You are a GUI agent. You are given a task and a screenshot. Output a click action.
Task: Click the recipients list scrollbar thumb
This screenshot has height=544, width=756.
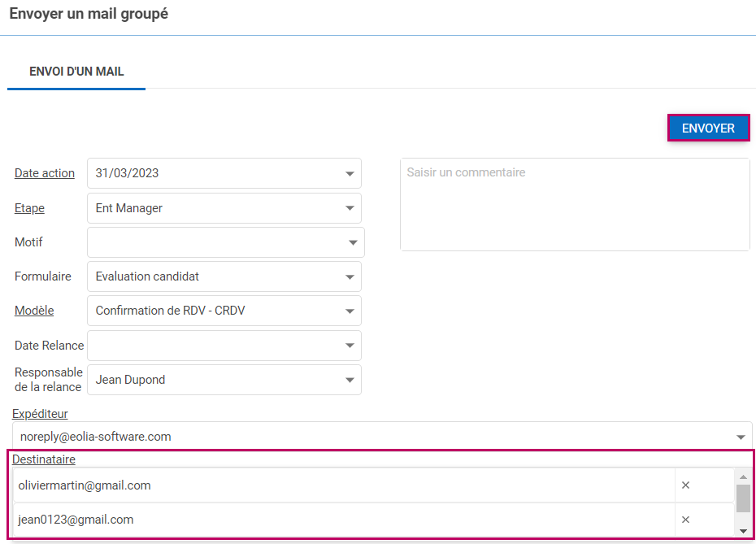pos(743,498)
